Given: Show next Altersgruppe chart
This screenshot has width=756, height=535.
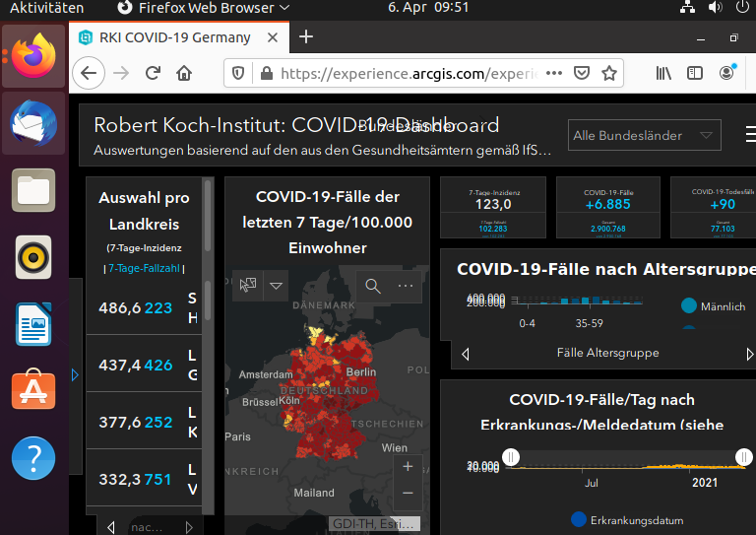Looking at the screenshot, I should coord(750,354).
